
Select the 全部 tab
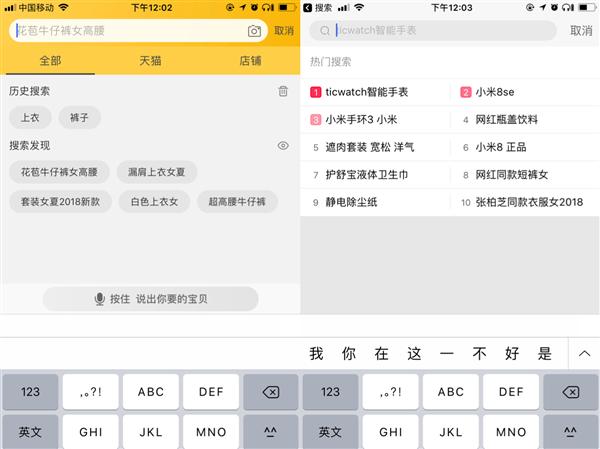coord(50,61)
